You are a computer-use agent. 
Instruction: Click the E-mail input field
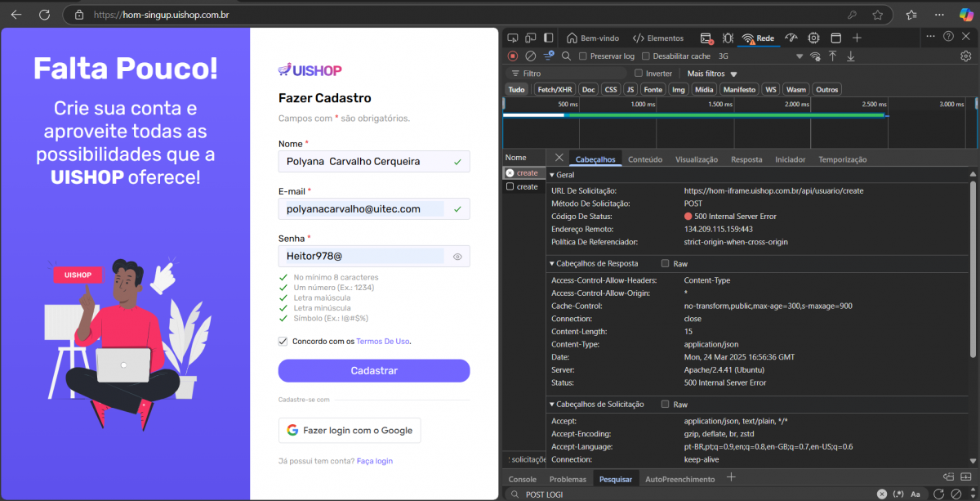click(363, 209)
